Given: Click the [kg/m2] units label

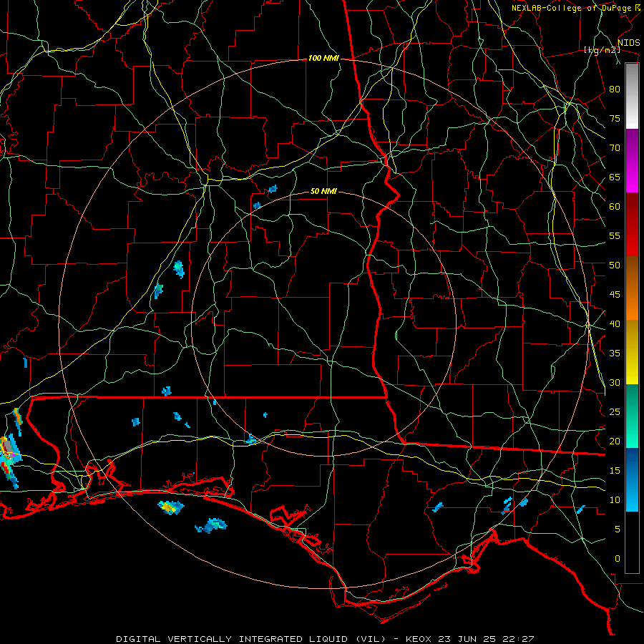Looking at the screenshot, I should pyautogui.click(x=602, y=50).
